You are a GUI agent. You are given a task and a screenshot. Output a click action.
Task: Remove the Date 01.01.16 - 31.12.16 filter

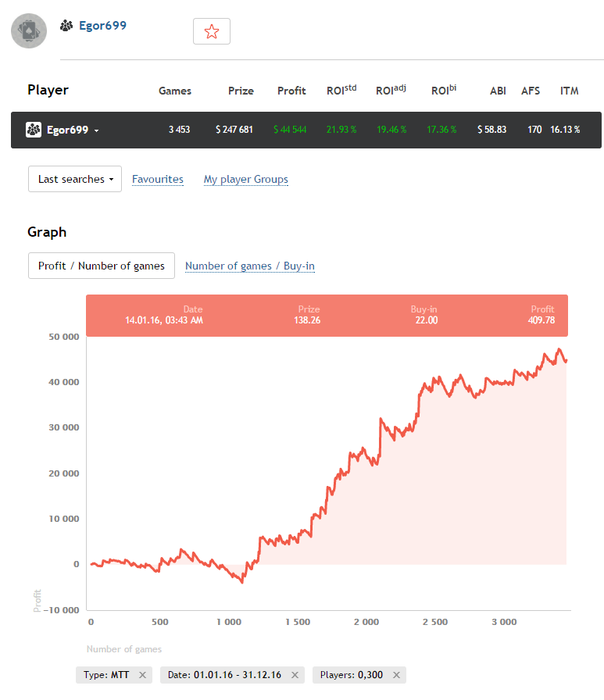[294, 675]
